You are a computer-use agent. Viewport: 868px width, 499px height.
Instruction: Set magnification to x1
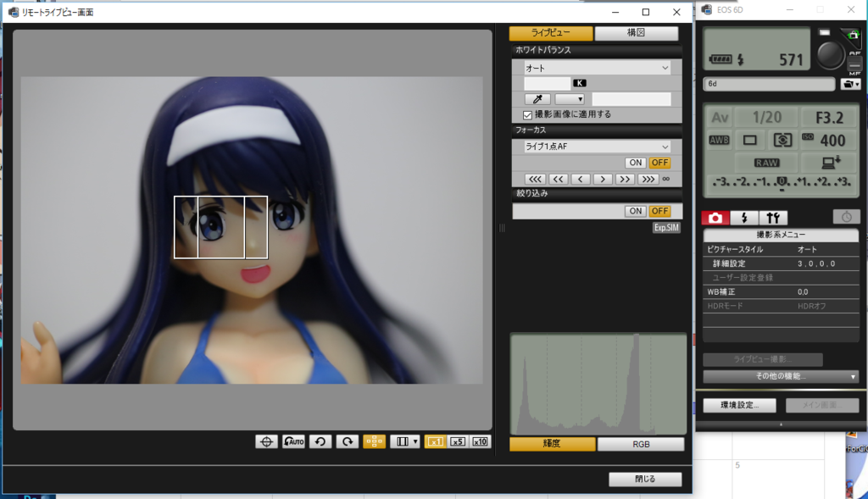435,441
